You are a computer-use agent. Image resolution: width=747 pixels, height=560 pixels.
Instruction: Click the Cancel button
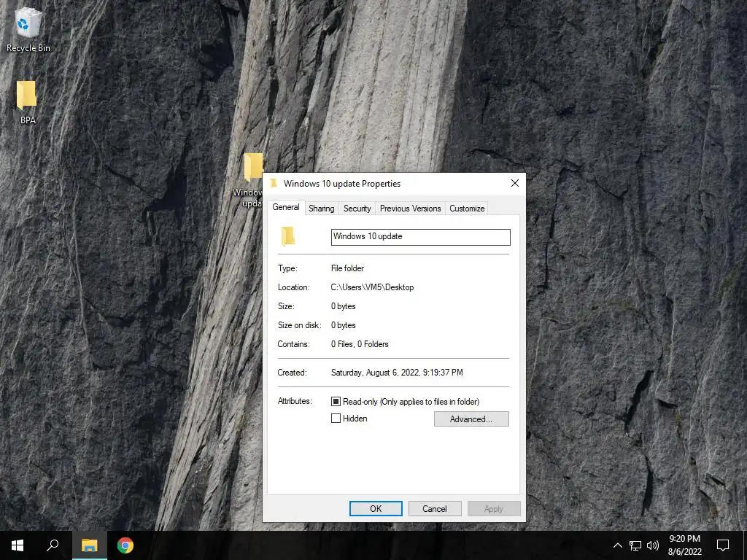[x=435, y=508]
